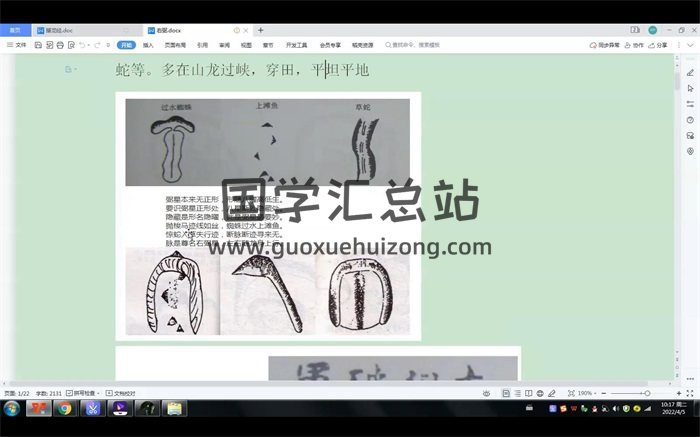The width and height of the screenshot is (700, 437).
Task: Click the sync status cloud icon
Action: tap(594, 45)
